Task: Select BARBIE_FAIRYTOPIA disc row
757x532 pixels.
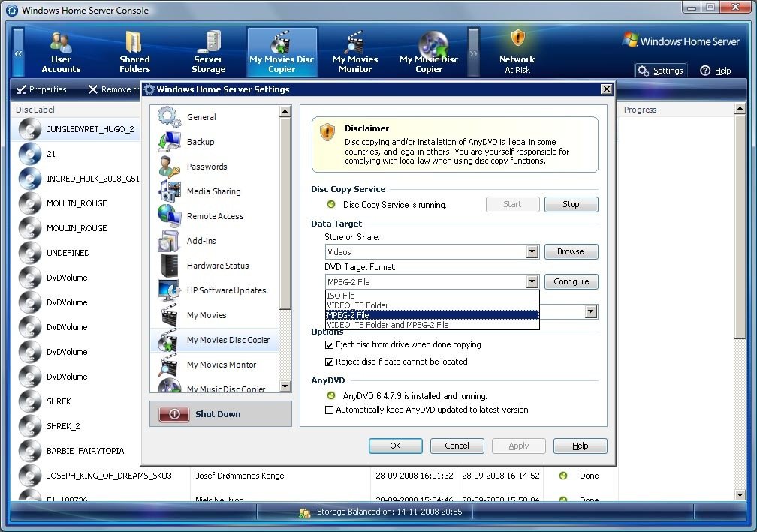Action: (76, 451)
